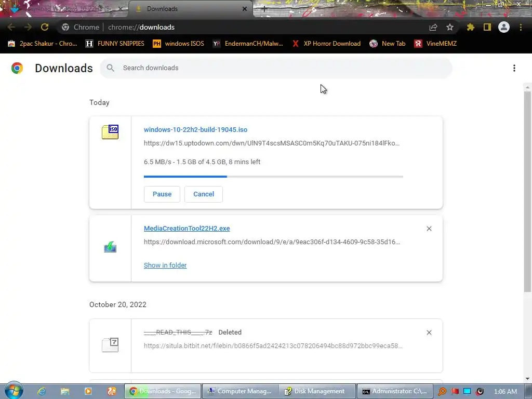Open the Extensions puzzle icon

pos(470,27)
